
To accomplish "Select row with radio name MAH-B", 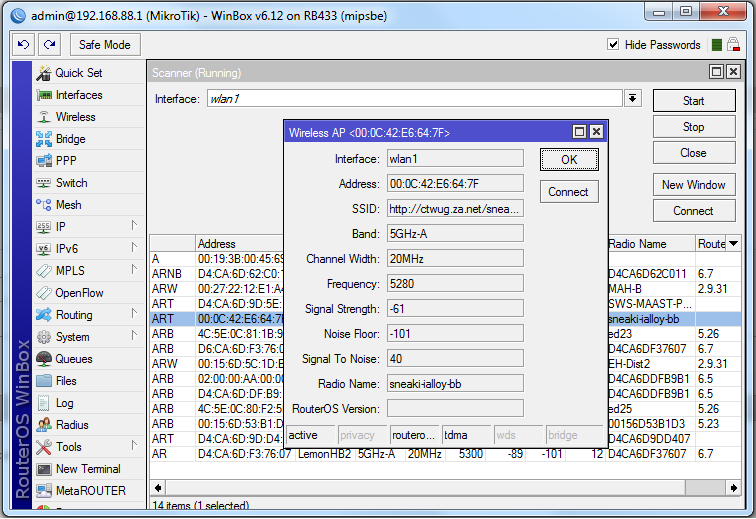I will (x=445, y=289).
